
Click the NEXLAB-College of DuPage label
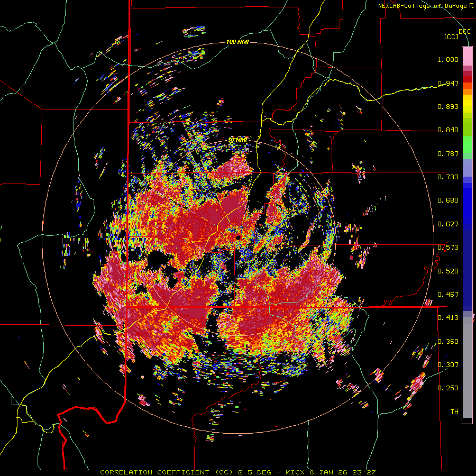[x=426, y=6]
